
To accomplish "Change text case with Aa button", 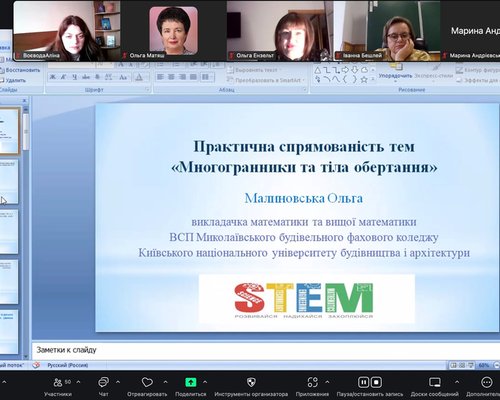I will [123, 77].
